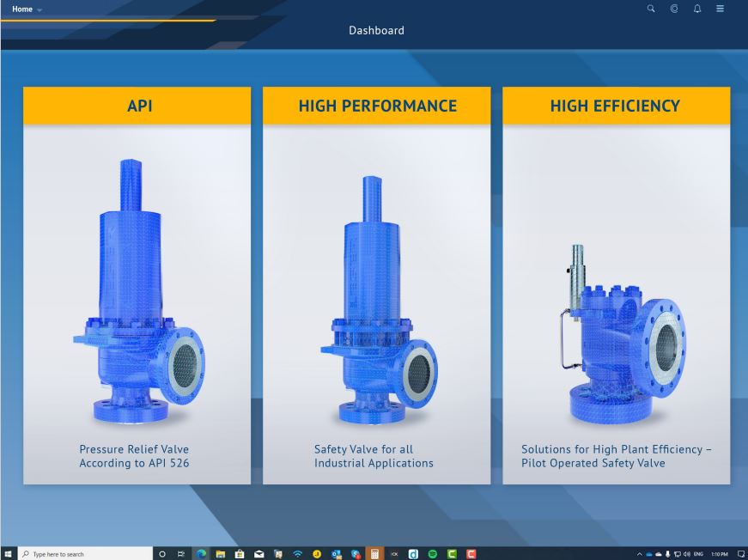
Task: Open notifications bell in the header
Action: point(696,9)
